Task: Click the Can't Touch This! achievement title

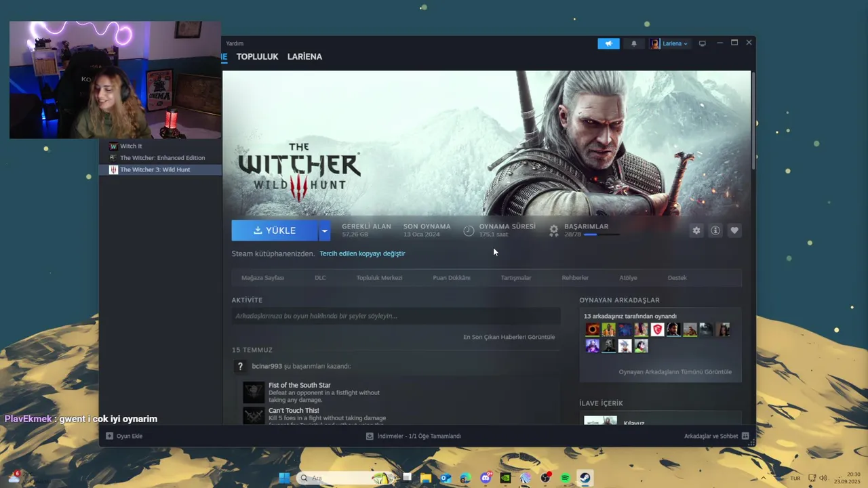Action: point(294,411)
